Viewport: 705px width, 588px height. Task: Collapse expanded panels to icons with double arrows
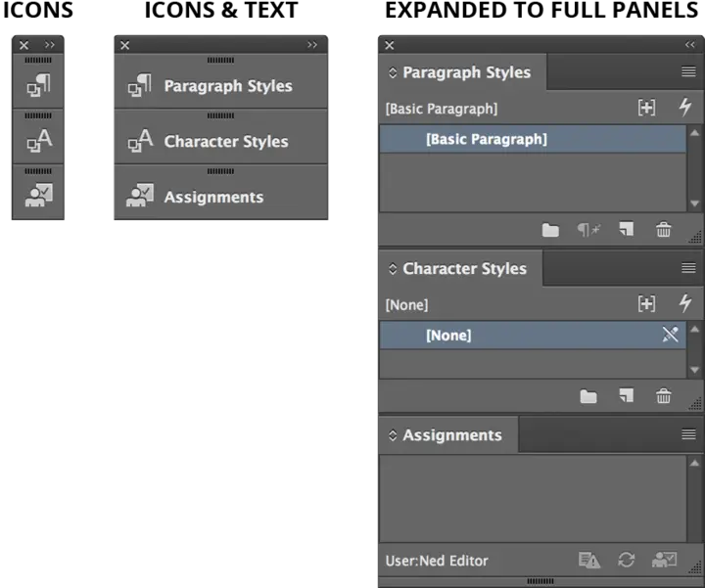coord(689,45)
